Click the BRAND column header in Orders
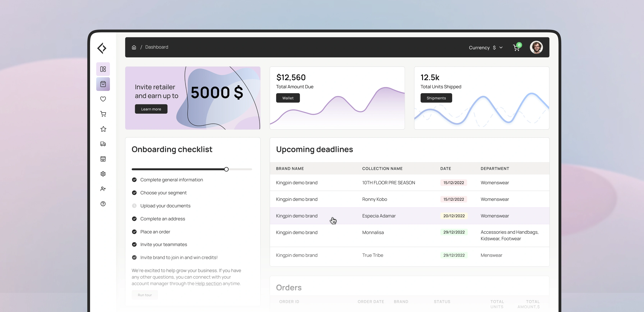 [401, 302]
